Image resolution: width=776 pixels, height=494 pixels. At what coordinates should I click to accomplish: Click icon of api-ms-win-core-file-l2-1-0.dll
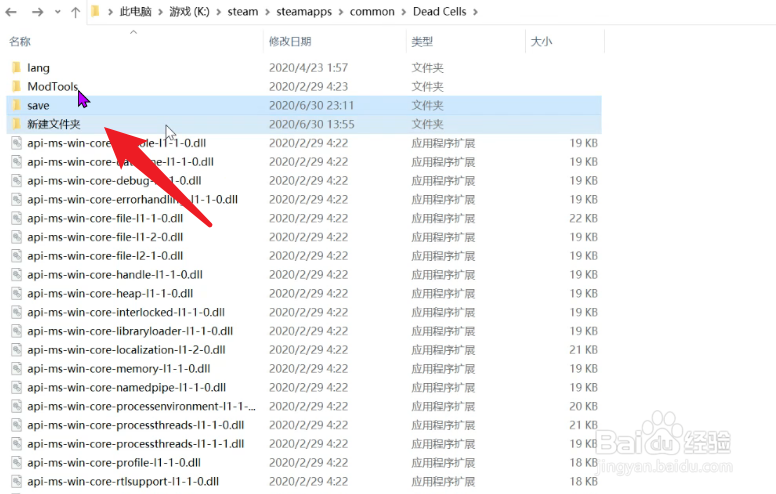point(16,255)
